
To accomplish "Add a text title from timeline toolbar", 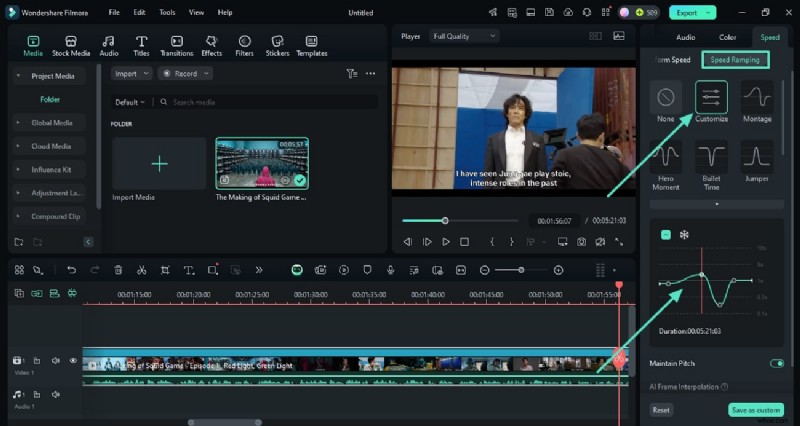I will 188,270.
